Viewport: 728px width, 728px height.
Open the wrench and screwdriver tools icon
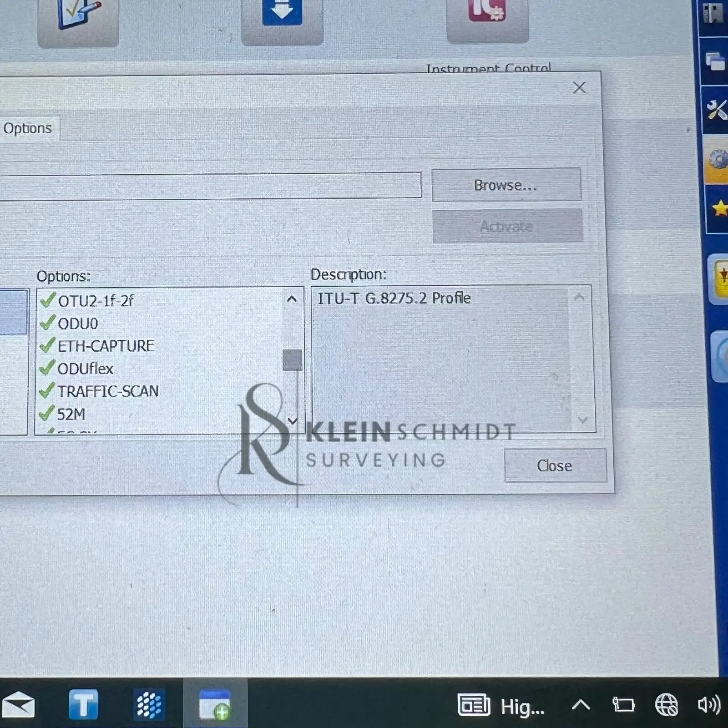716,110
